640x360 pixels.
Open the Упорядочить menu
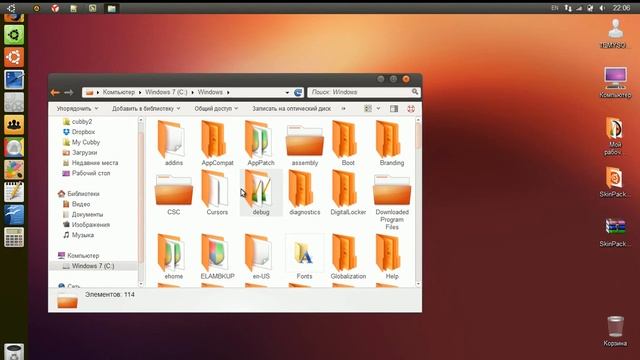coord(77,109)
